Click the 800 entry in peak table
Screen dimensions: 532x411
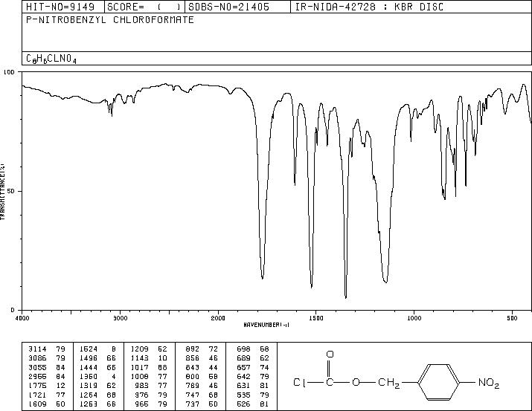pos(193,376)
